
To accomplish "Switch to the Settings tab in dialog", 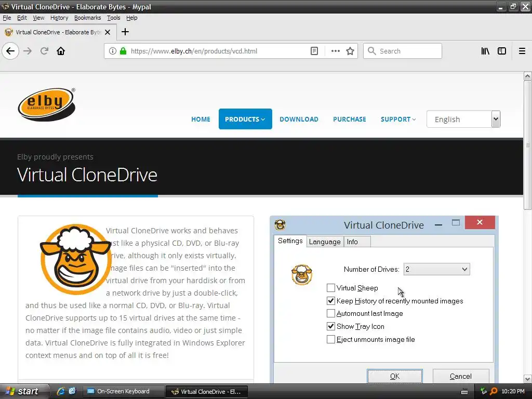I will (290, 241).
